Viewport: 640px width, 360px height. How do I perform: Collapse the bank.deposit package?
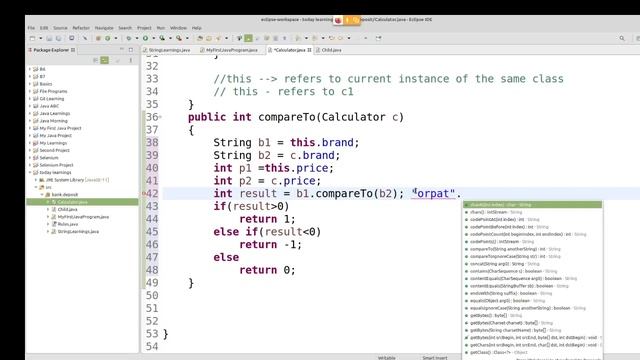tap(42, 194)
